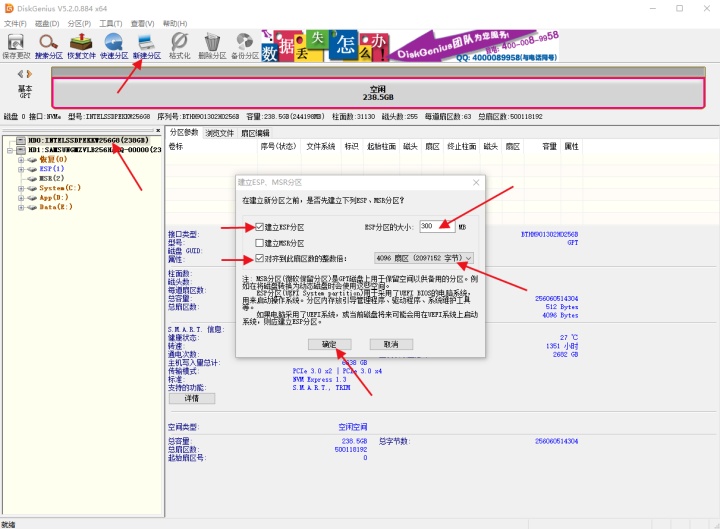Viewport: 720px width, 529px height.
Task: Switch to Sector Editor (扇区编辑) tab
Action: [x=255, y=133]
